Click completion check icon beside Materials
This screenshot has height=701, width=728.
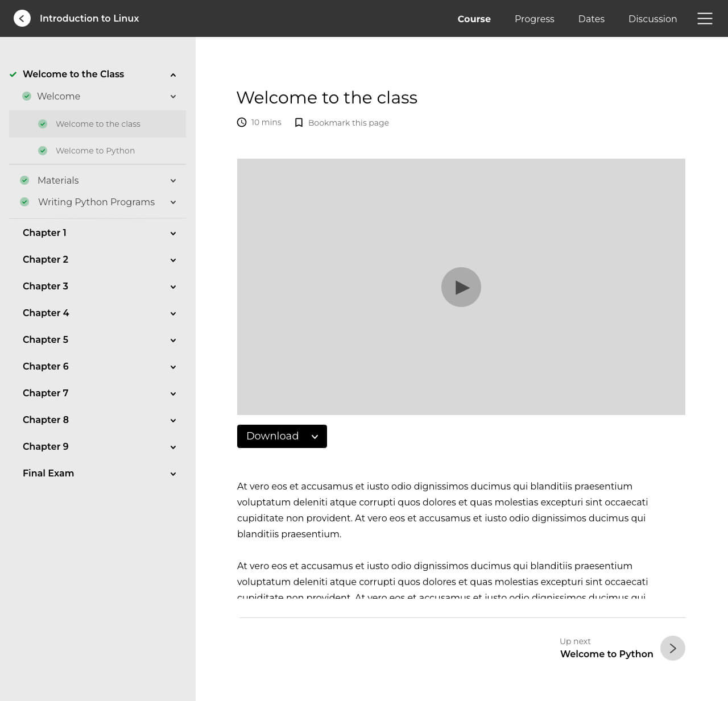click(x=24, y=180)
